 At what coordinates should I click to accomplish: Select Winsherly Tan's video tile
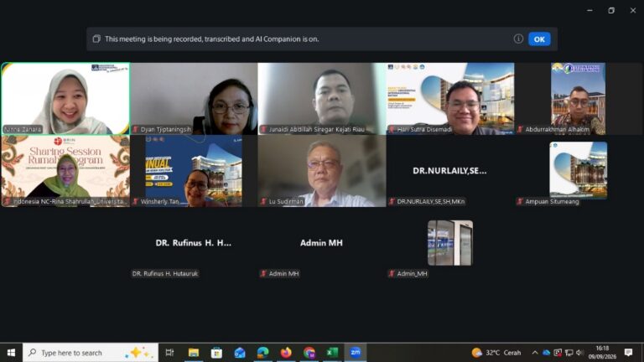194,171
